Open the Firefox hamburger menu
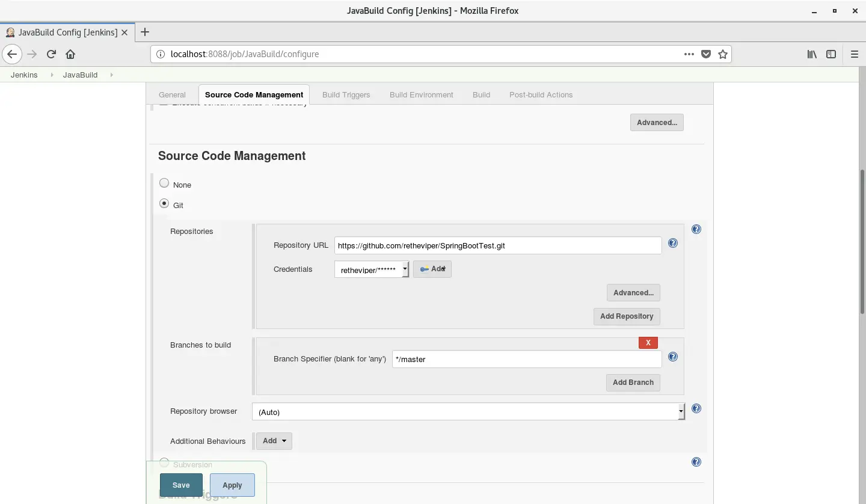Image resolution: width=866 pixels, height=504 pixels. click(x=854, y=54)
